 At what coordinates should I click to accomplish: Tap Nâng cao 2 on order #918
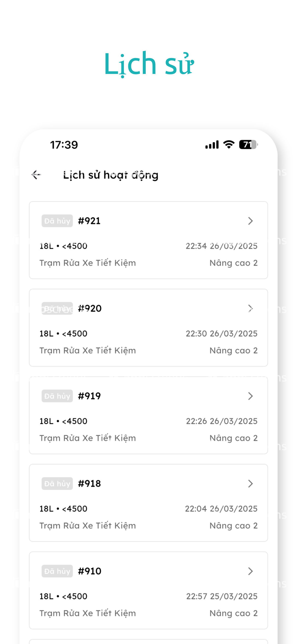[233, 526]
